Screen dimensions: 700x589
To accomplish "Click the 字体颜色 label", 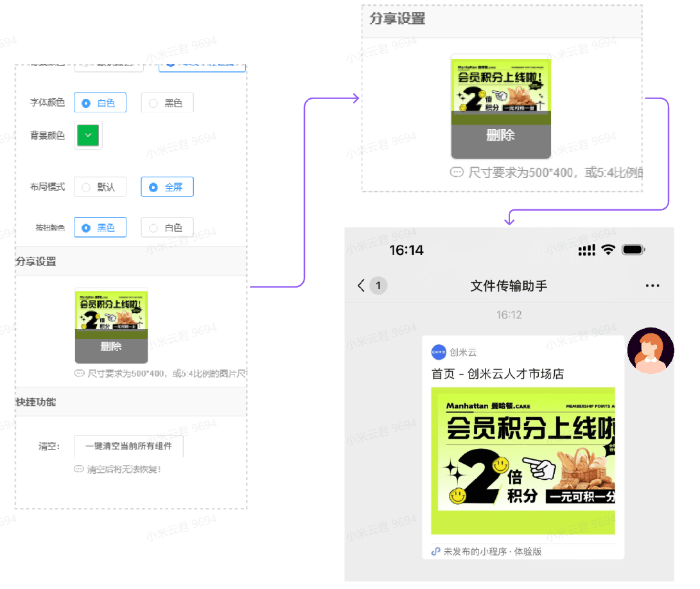I will point(48,102).
